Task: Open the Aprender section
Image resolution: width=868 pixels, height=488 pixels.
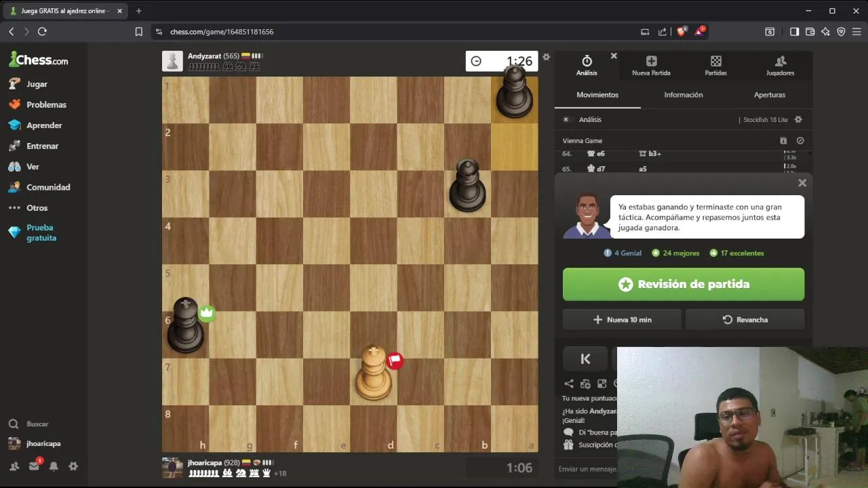Action: pos(35,125)
